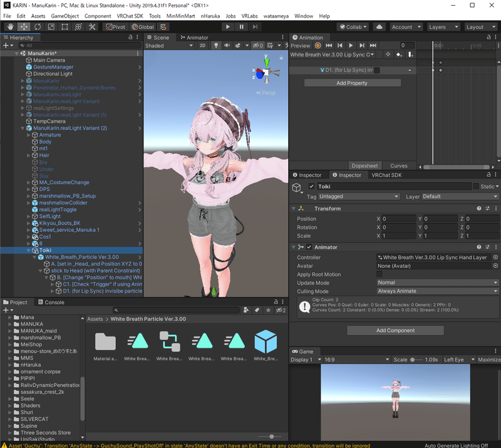Open the Collab dropdown
Screen dimensions: 501x448
(353, 27)
